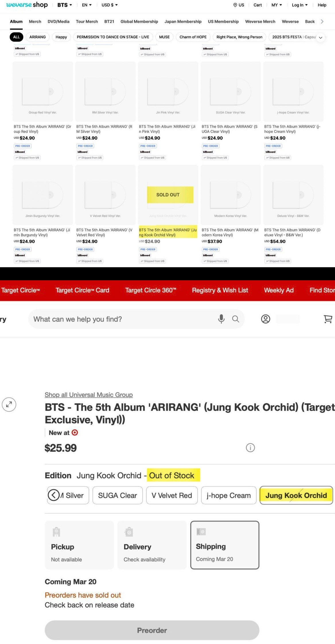Screen dimensions: 335x644
Task: Click the price info circle icon
Action: click(250, 448)
